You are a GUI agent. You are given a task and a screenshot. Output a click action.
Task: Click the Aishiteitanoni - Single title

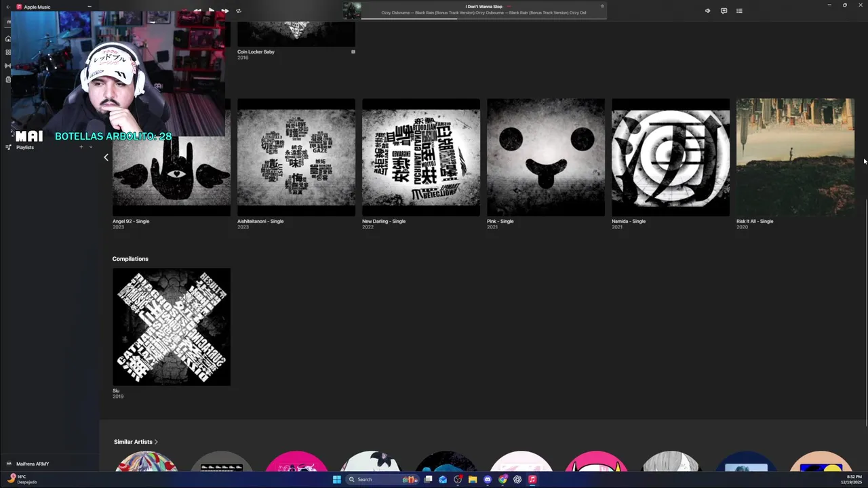[260, 221]
